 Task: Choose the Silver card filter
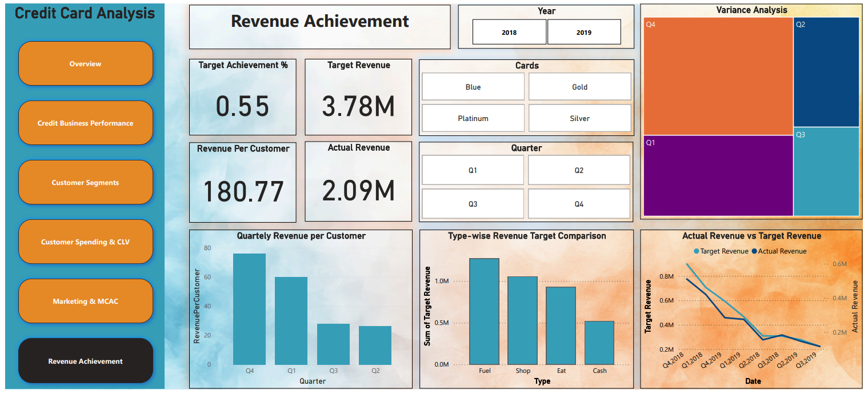click(x=580, y=118)
